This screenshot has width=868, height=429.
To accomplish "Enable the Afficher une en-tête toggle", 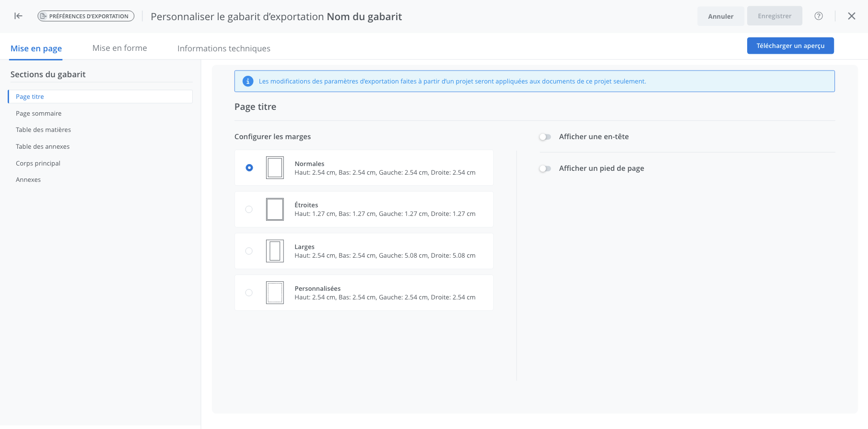I will pyautogui.click(x=545, y=137).
